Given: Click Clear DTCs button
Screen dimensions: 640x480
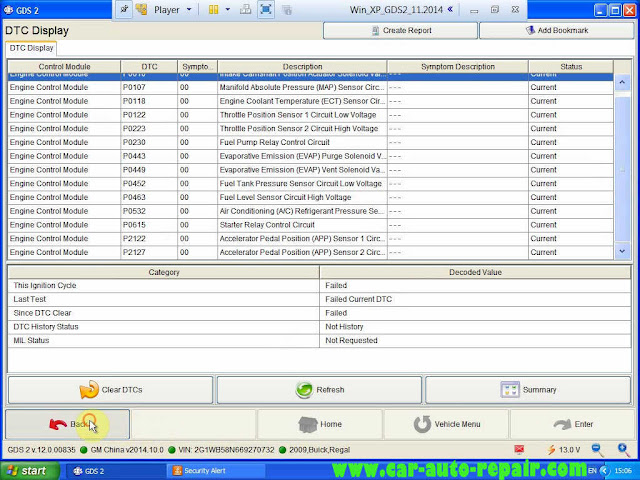Looking at the screenshot, I should coord(110,390).
